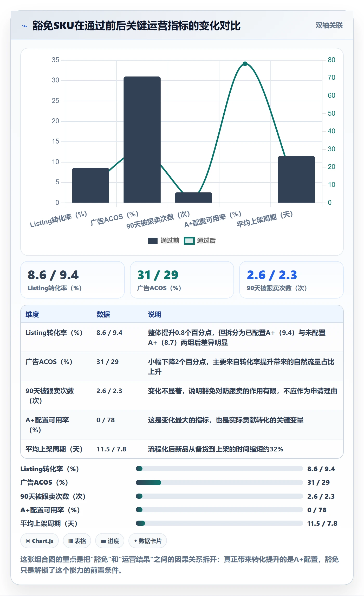364x596 pixels.
Task: Click the 维度 column header
Action: [32, 314]
